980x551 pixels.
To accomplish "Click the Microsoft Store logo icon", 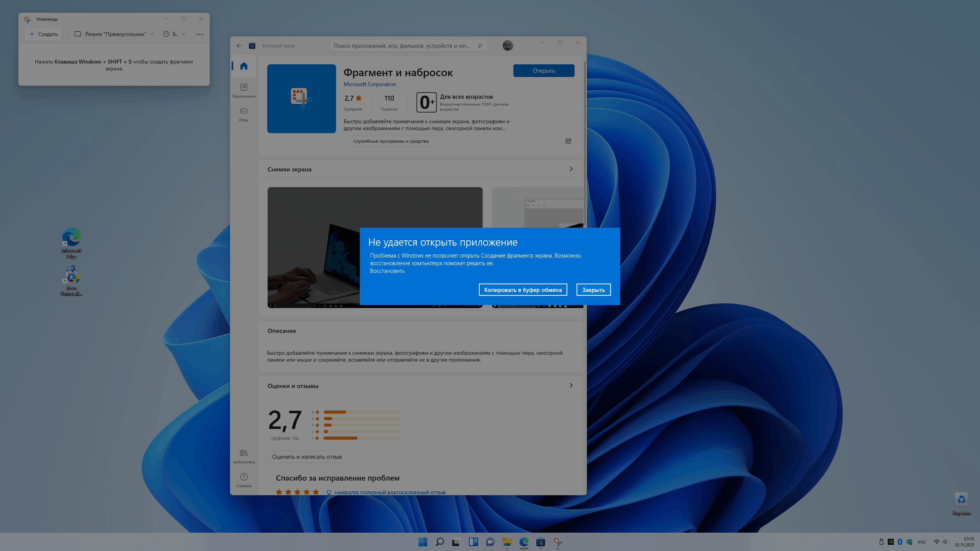I will pos(252,46).
